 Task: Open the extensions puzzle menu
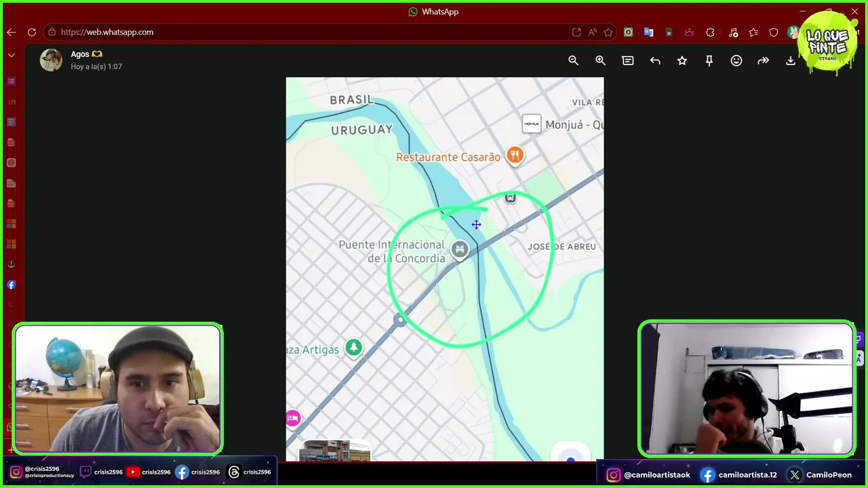[710, 32]
